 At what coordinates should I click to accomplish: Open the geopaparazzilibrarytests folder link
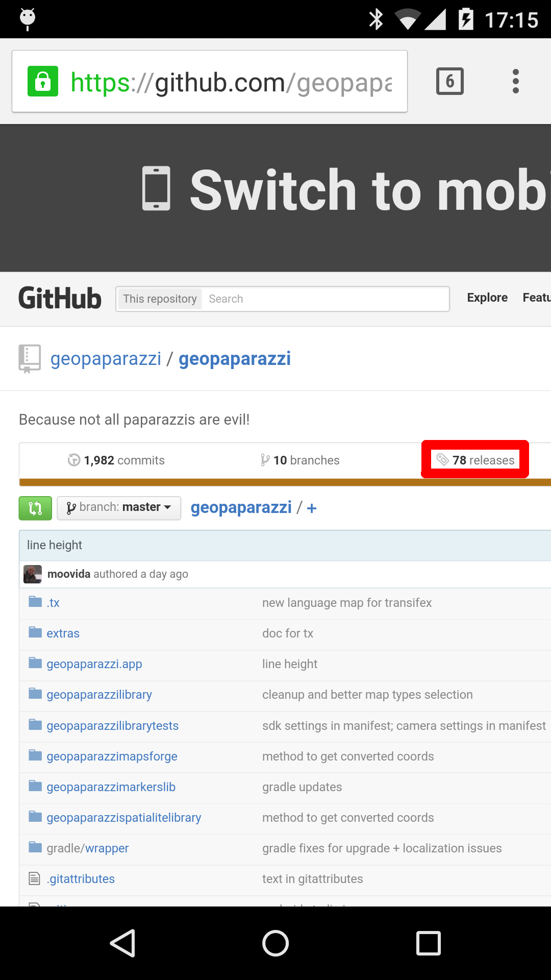(x=113, y=726)
